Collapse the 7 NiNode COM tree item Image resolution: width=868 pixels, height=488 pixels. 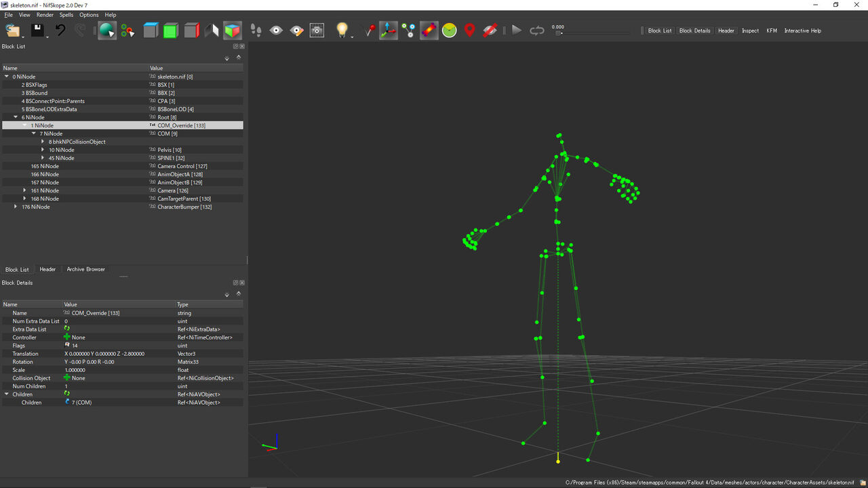tap(33, 134)
